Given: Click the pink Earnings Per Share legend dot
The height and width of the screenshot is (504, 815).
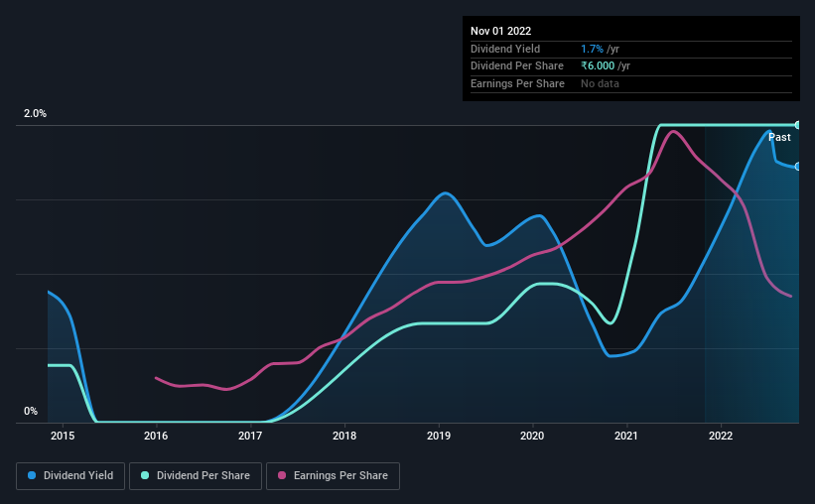Looking at the screenshot, I should [282, 475].
